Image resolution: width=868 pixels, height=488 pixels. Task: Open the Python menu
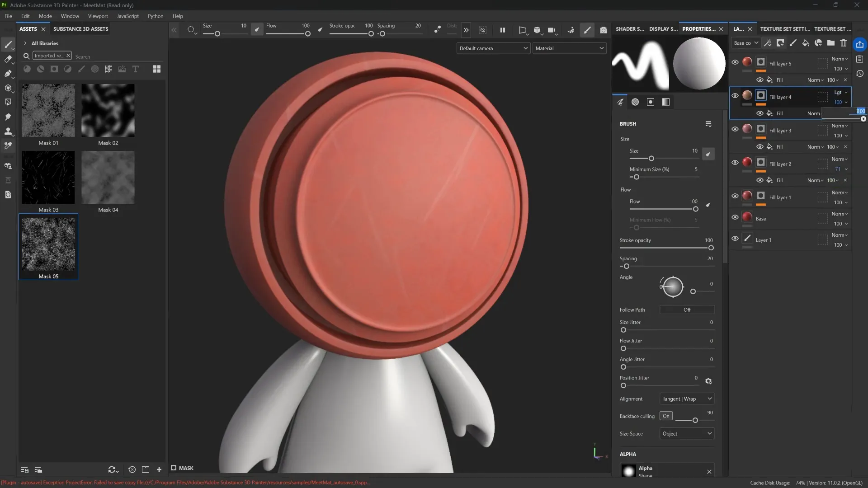point(155,16)
